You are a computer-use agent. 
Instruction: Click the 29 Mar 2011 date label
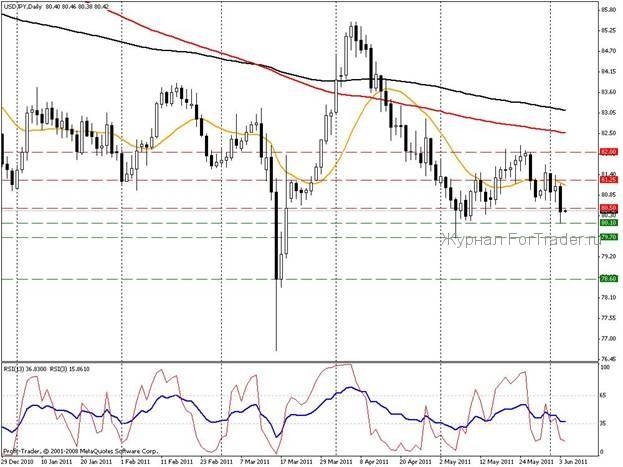pyautogui.click(x=337, y=462)
